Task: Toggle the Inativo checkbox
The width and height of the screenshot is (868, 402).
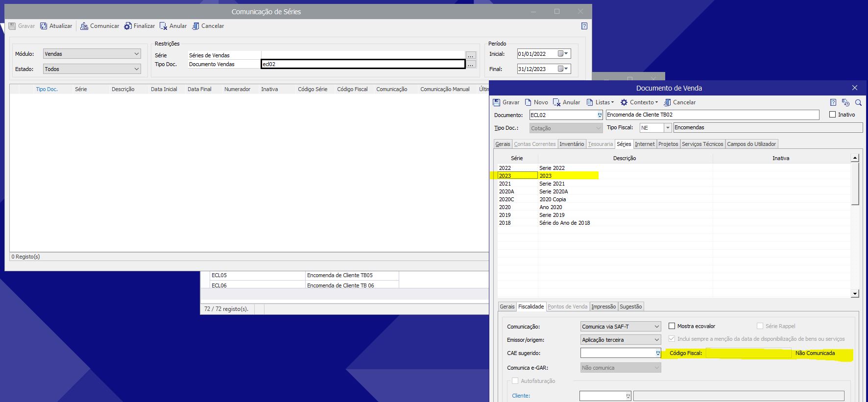Action: (832, 115)
